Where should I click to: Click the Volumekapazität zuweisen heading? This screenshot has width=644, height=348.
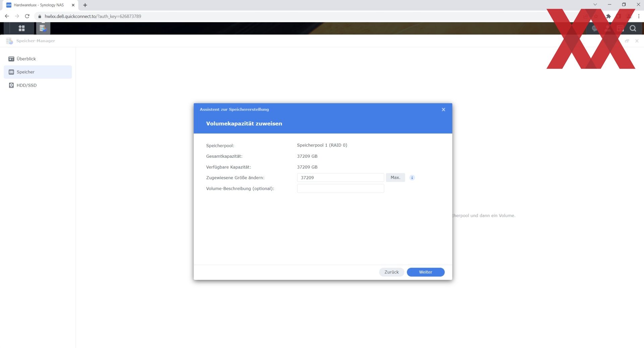[244, 123]
